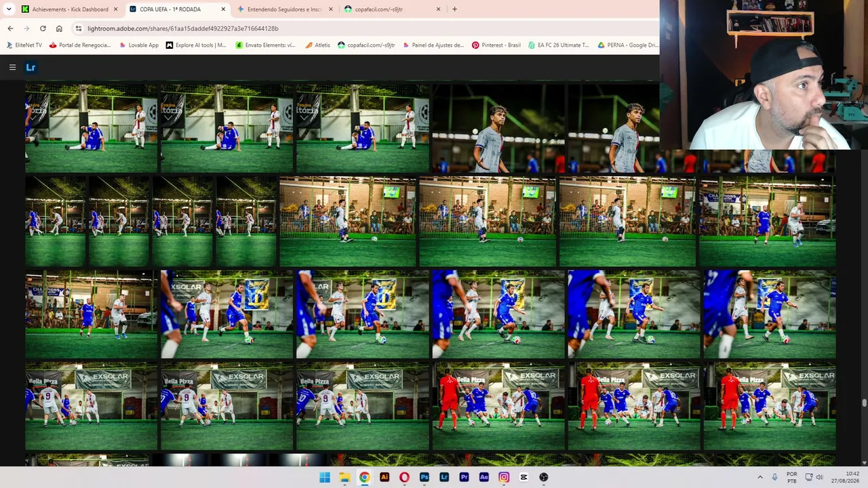The width and height of the screenshot is (868, 488).
Task: Switch to the Achievements - Kick Dashboard tab
Action: [x=69, y=9]
